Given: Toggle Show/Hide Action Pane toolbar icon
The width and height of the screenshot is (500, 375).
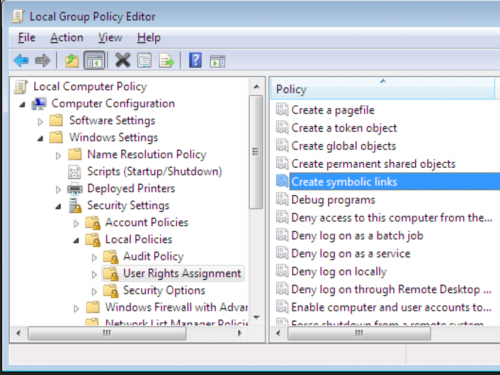Looking at the screenshot, I should pos(217,61).
